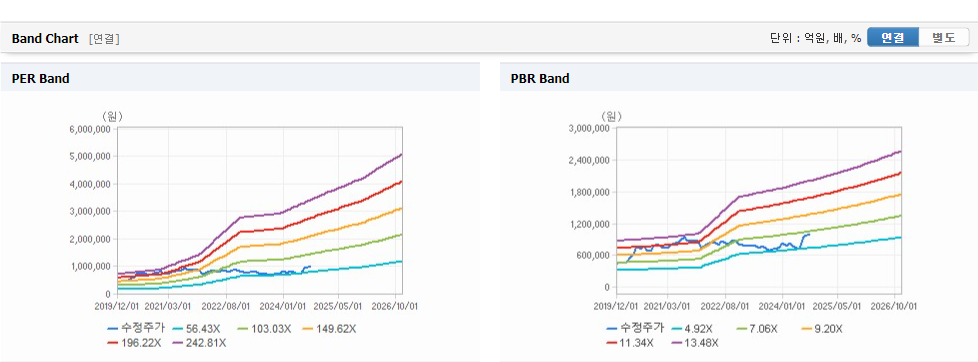
Task: Click the (원) unit label above PER chart
Action: [112, 116]
